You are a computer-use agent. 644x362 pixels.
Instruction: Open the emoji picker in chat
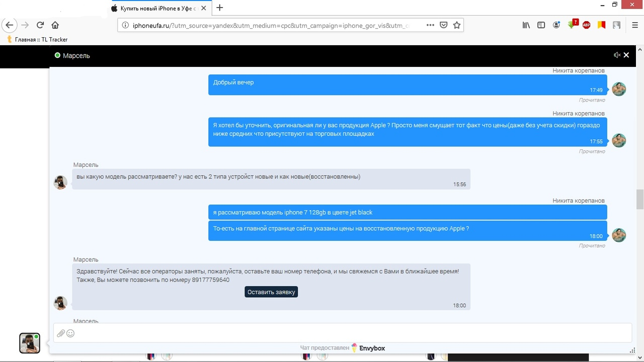click(70, 333)
